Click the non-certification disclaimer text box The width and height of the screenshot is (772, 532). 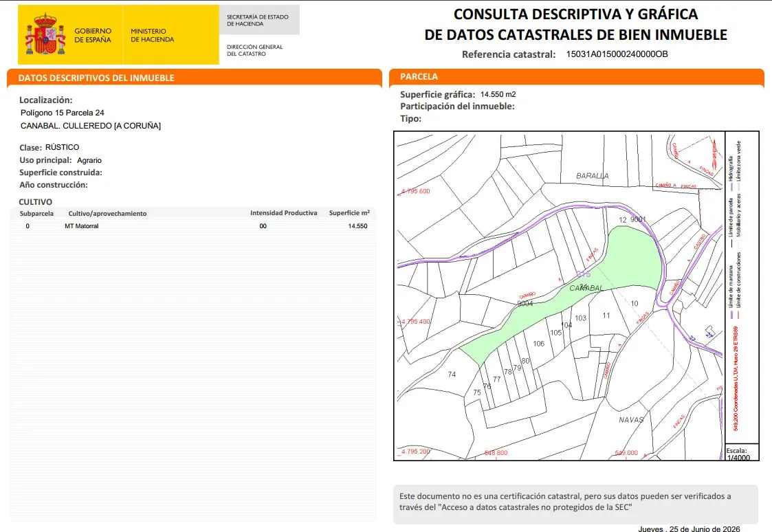[x=575, y=504]
